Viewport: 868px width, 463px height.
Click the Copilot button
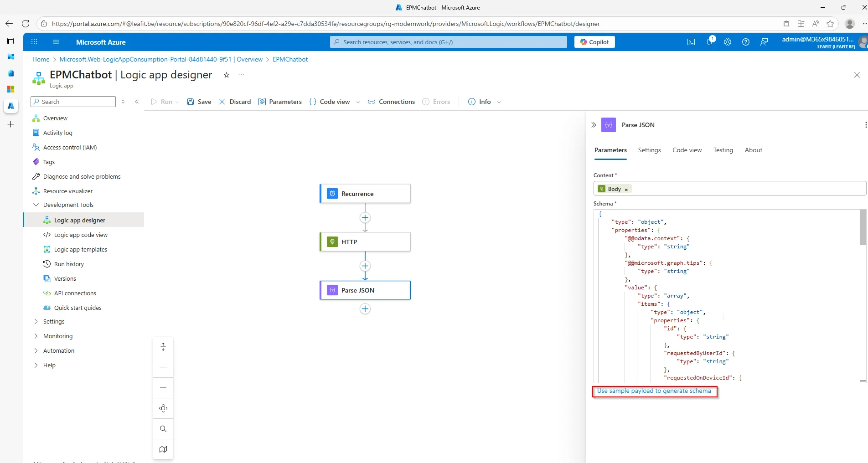(x=594, y=42)
